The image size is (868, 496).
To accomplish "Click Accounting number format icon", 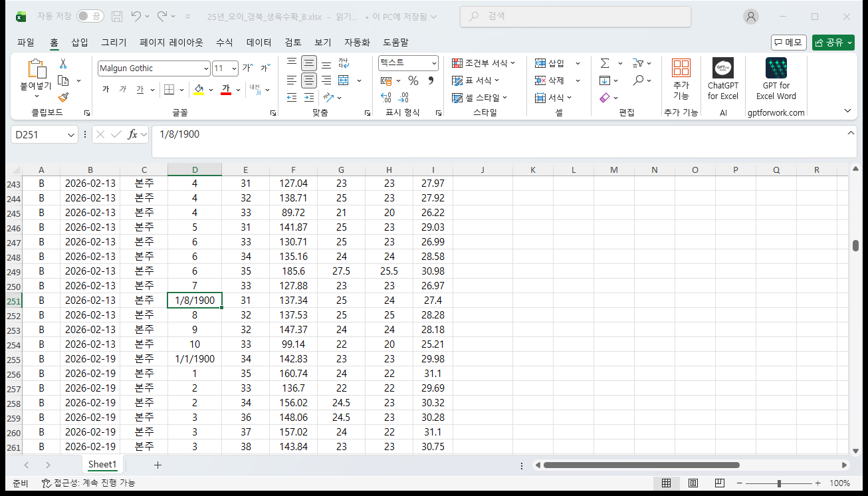I will click(x=386, y=80).
